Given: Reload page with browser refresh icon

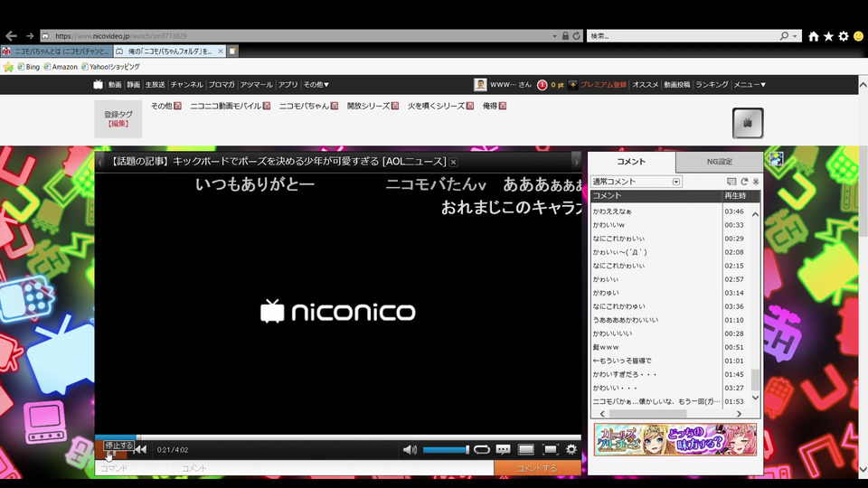Looking at the screenshot, I should pos(576,36).
